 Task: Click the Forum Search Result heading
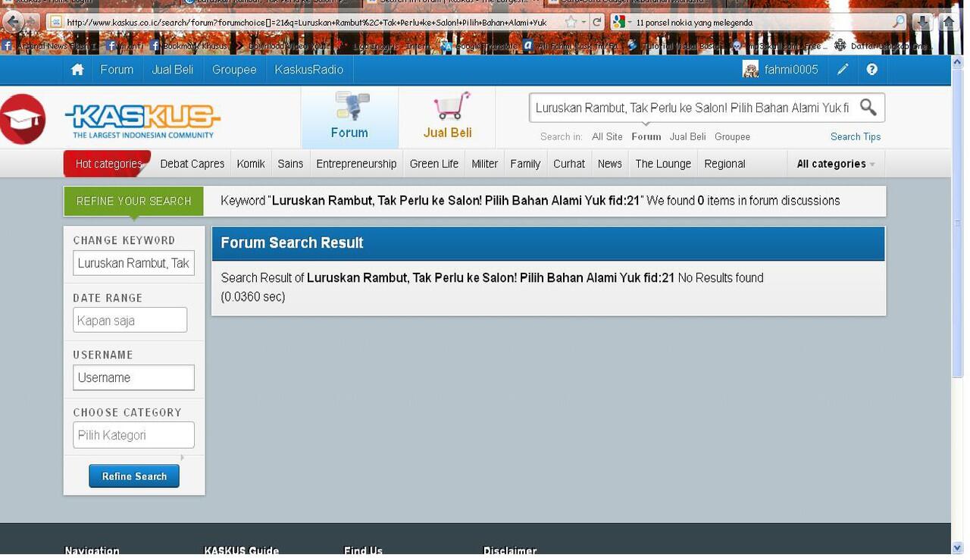pyautogui.click(x=292, y=242)
